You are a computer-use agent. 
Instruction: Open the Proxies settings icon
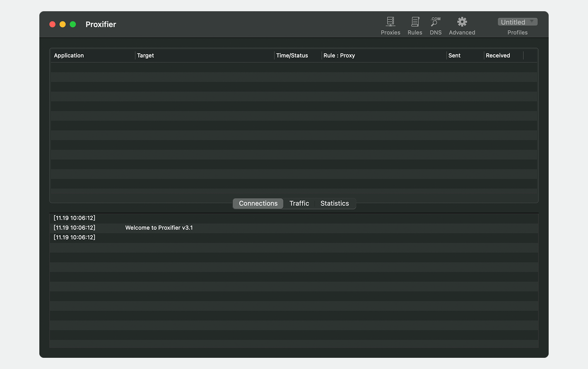point(390,22)
